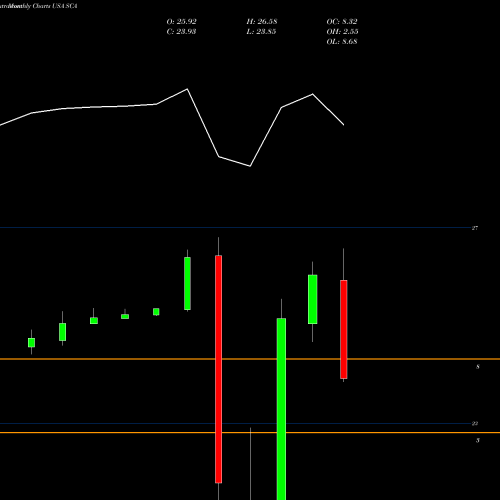This screenshot has width=500, height=500.
Task: Select the tallest red candlestick
Action: point(218,369)
